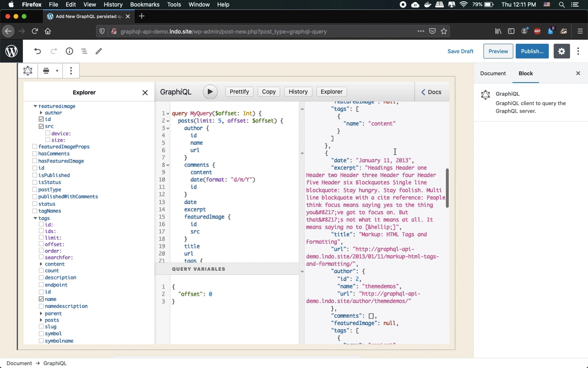This screenshot has width=588, height=368.
Task: Collapse the tags tree node
Action: click(x=35, y=218)
